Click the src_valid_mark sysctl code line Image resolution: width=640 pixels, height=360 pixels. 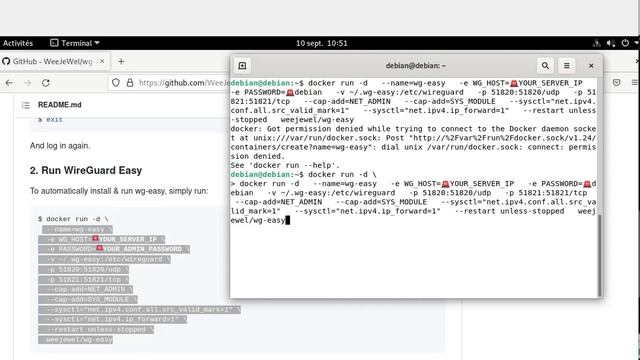(x=139, y=309)
